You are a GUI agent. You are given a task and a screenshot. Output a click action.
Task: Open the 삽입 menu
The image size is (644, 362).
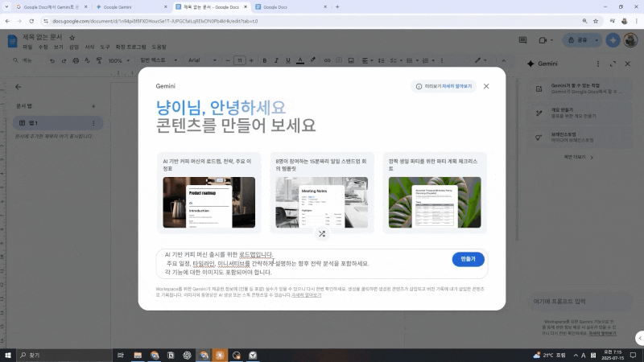74,47
